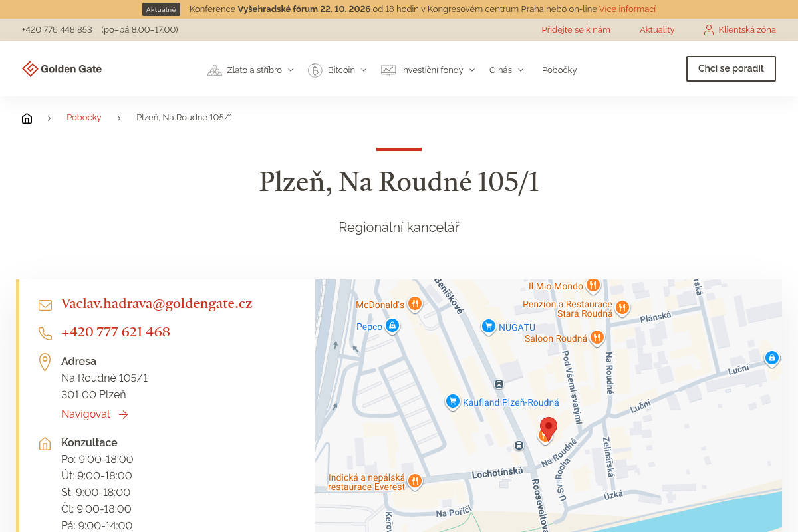Screen dimensions: 798x532
Task: Open the Aktuality link in top bar
Action: pos(657,30)
